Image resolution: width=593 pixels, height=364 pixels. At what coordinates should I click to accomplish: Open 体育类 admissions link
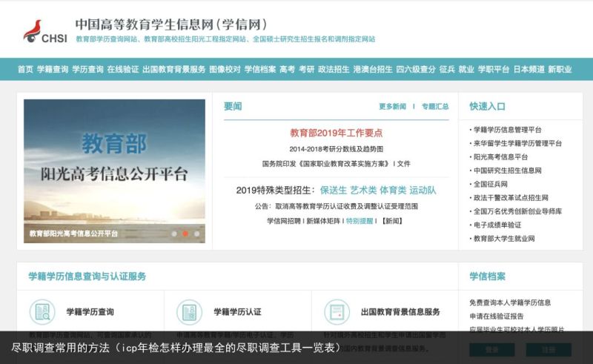(x=393, y=190)
